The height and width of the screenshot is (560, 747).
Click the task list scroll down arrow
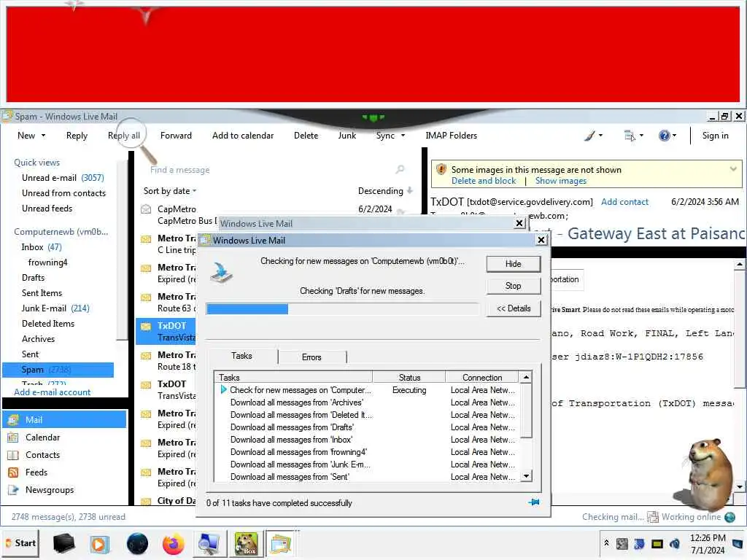point(526,475)
